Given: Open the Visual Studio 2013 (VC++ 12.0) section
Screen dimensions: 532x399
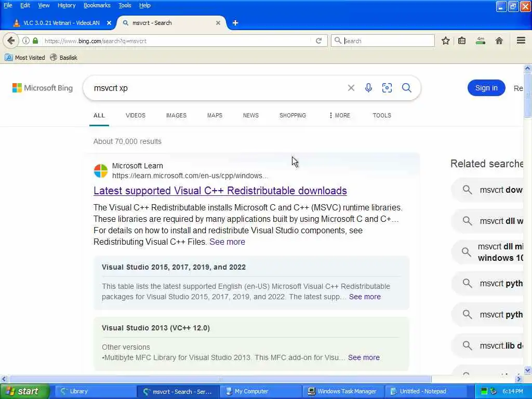Looking at the screenshot, I should [156, 328].
